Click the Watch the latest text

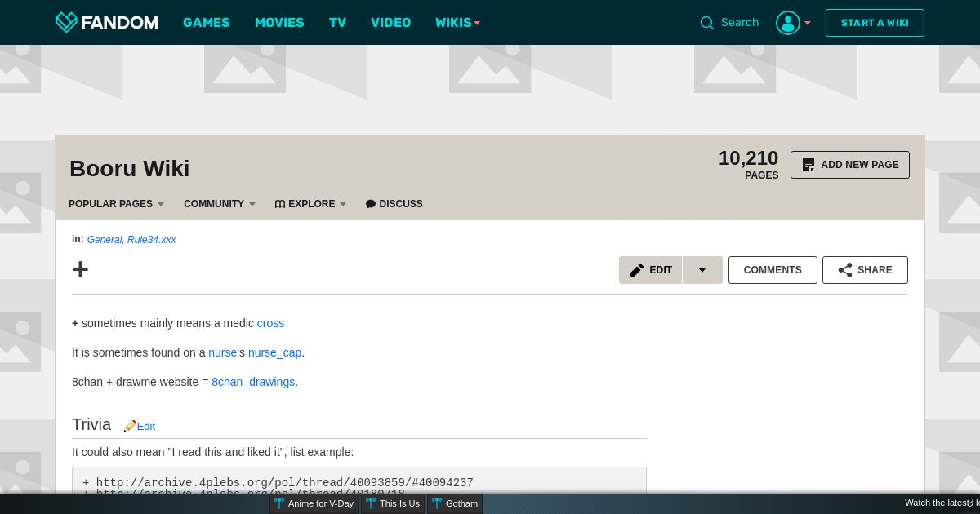(937, 503)
